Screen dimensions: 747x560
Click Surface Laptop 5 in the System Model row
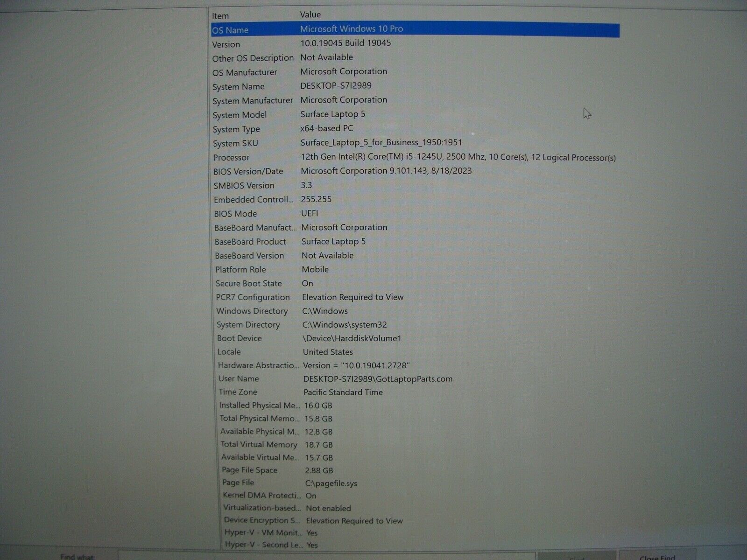tap(333, 114)
